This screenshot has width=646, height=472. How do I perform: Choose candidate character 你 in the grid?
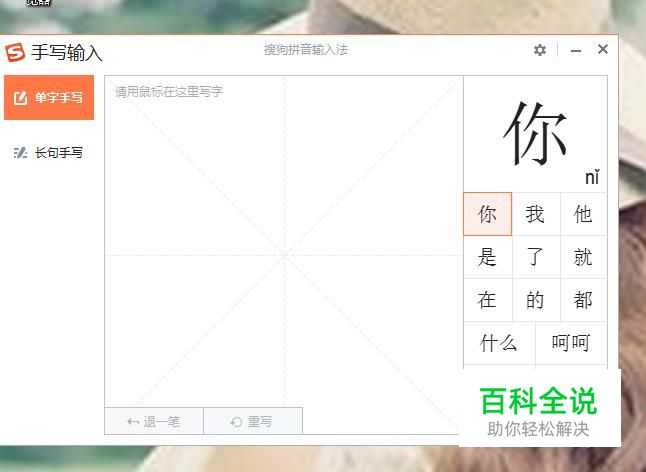[487, 214]
